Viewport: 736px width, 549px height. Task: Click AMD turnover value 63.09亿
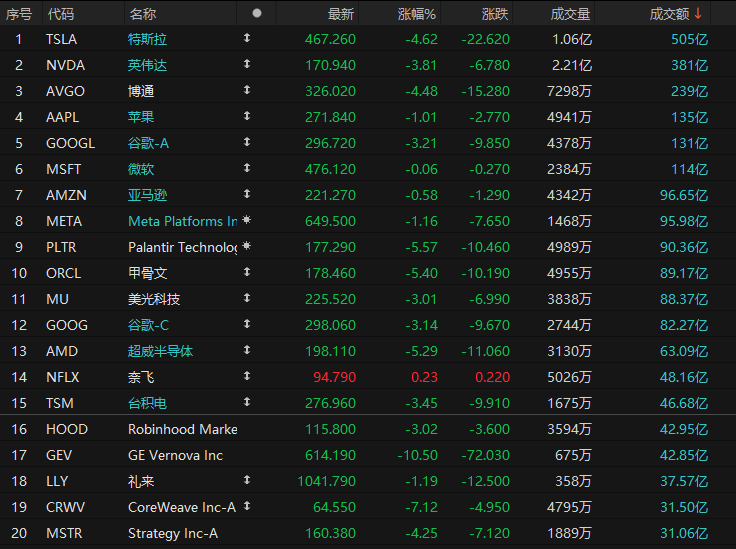click(684, 351)
